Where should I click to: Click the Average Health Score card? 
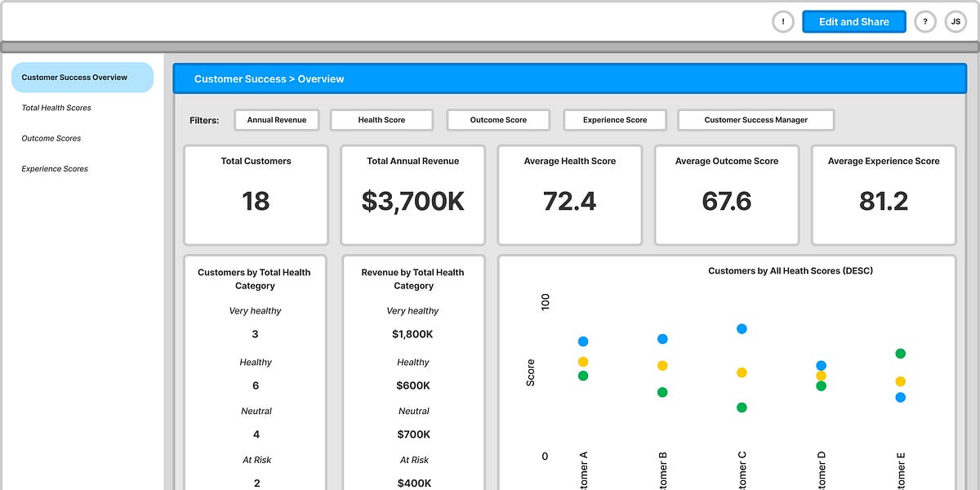569,195
